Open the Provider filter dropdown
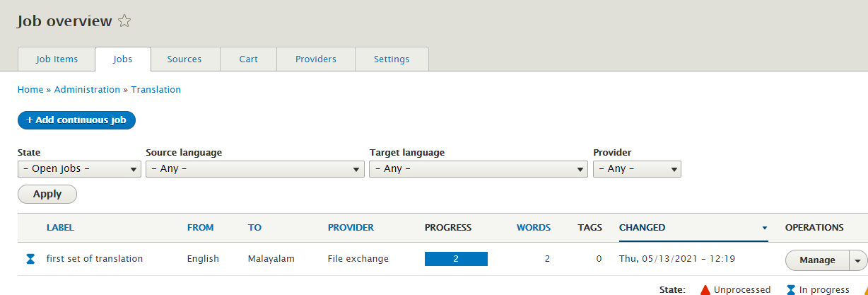 tap(636, 169)
